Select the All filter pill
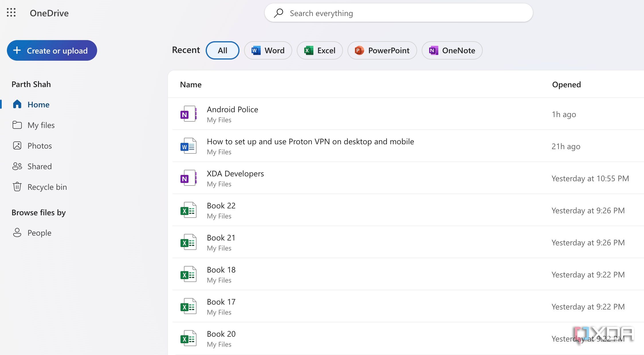644x355 pixels. point(222,50)
